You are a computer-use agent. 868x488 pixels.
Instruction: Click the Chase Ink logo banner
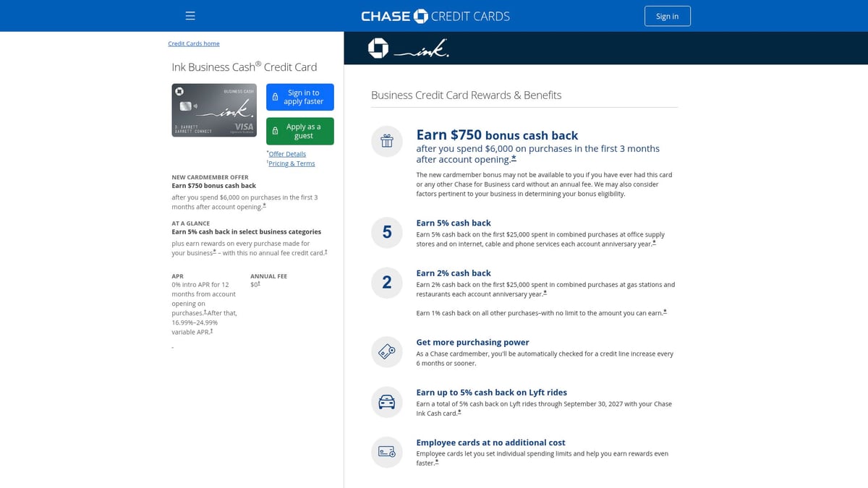point(409,48)
